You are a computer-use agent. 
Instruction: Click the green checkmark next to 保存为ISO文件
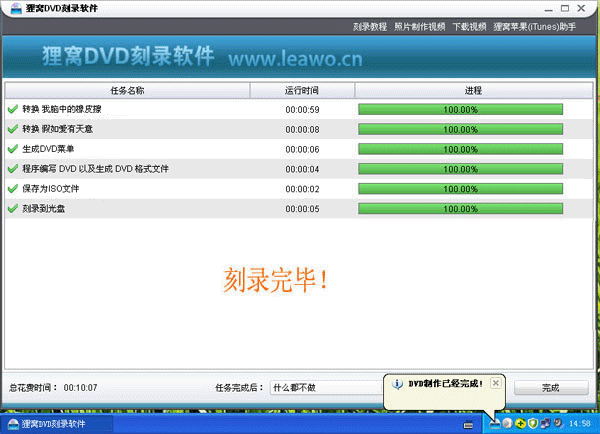[x=13, y=189]
